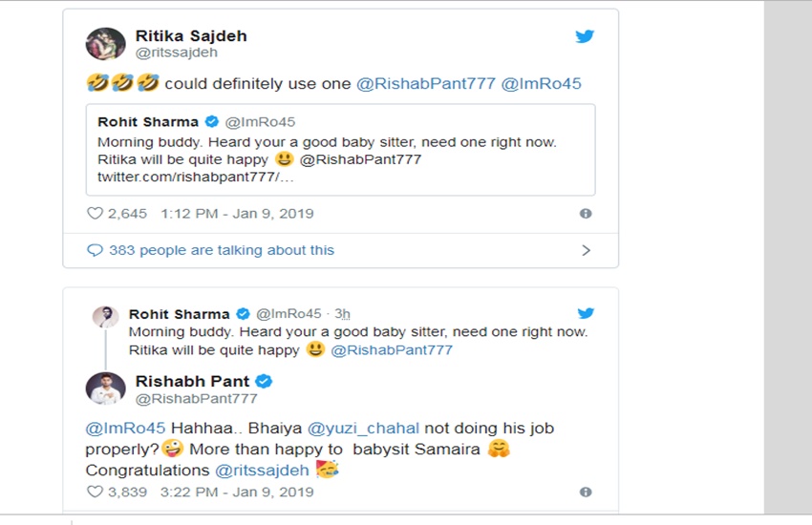This screenshot has height=525, width=812.
Task: Open Rishabh Pant's profile avatar
Action: click(x=105, y=388)
